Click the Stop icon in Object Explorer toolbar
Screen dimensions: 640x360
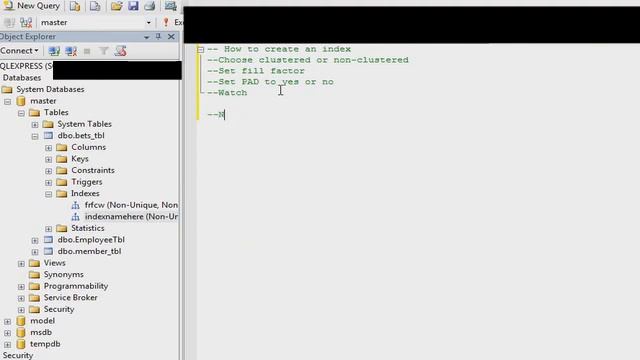tap(87, 51)
